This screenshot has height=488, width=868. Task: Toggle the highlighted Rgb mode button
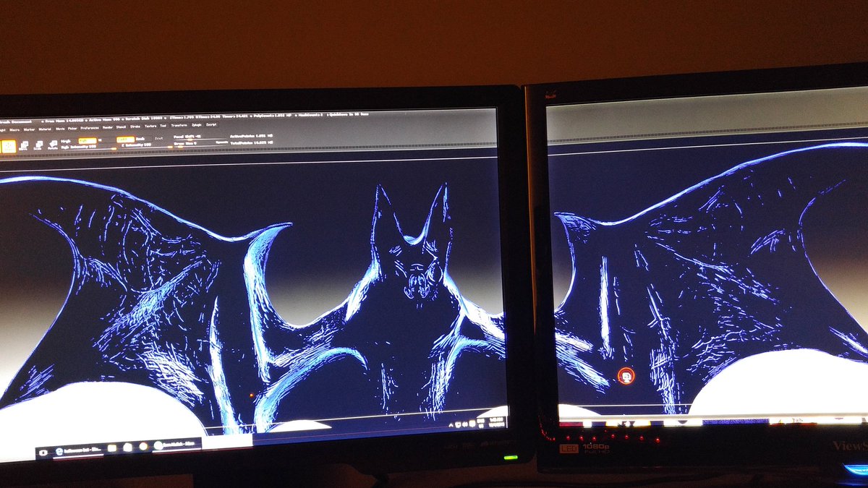coord(87,140)
